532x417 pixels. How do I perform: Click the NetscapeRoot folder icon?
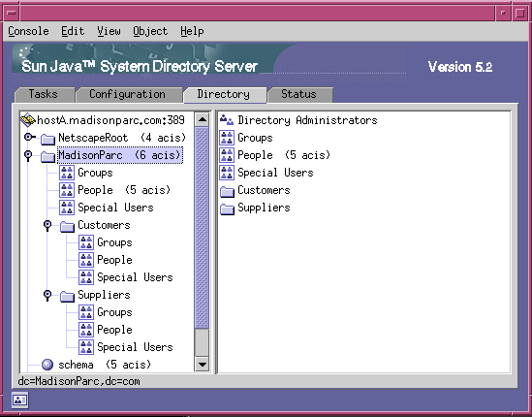(x=47, y=139)
